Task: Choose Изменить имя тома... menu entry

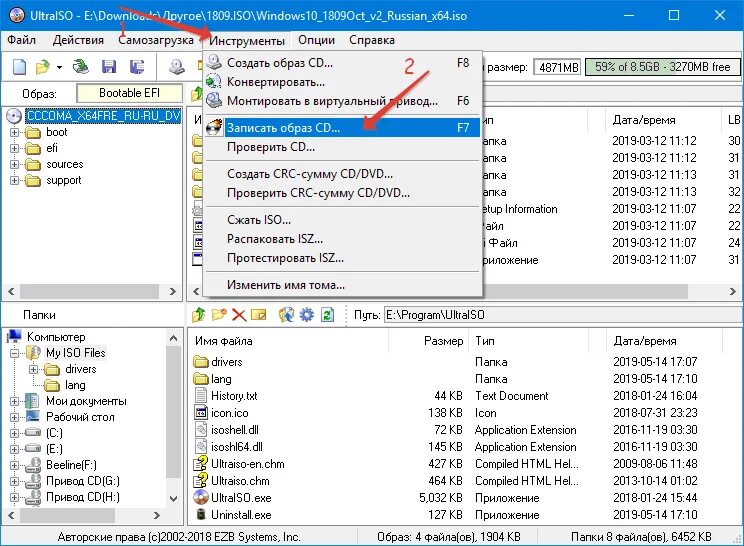Action: pos(343,285)
